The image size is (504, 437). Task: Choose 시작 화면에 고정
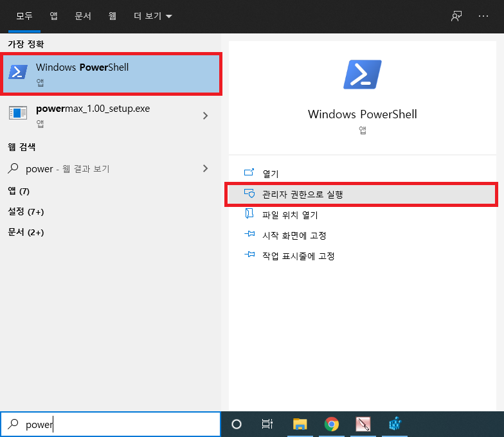click(363, 235)
